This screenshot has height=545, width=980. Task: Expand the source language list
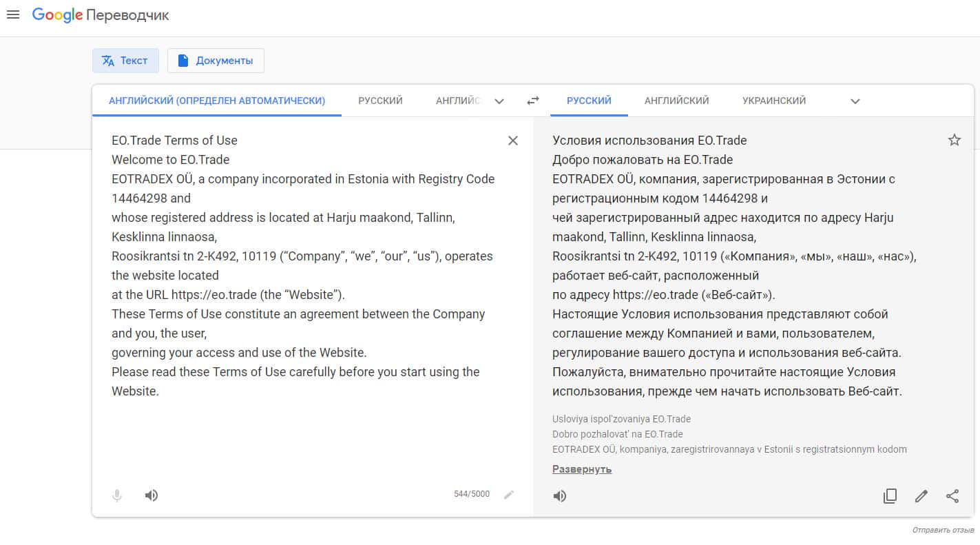(x=499, y=101)
